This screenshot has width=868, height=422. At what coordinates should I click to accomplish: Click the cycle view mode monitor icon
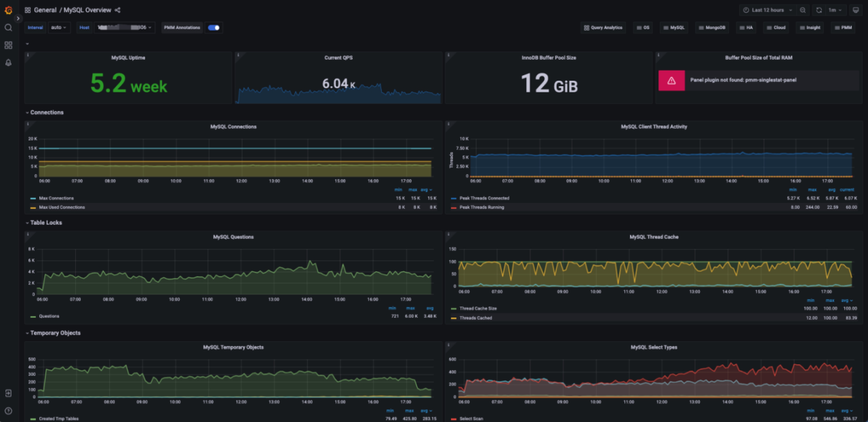tap(855, 10)
